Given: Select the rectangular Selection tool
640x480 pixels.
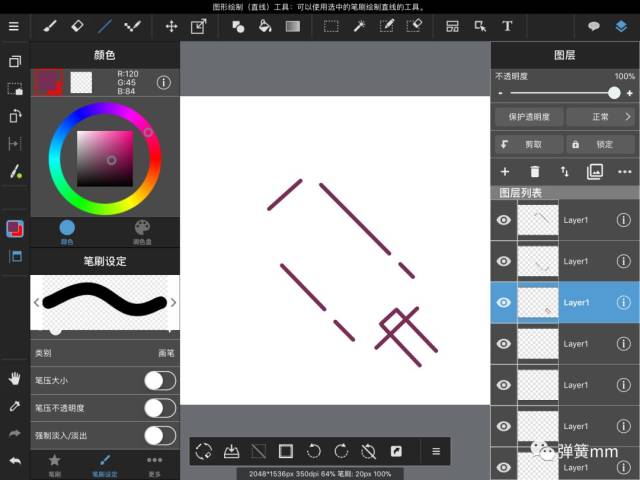Looking at the screenshot, I should point(331,27).
